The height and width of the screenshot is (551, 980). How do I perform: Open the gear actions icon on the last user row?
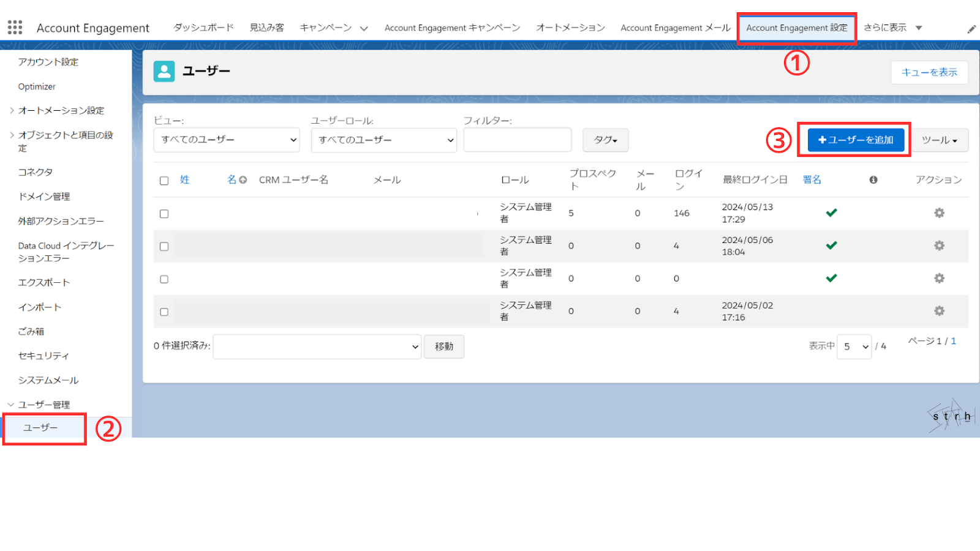click(x=939, y=311)
